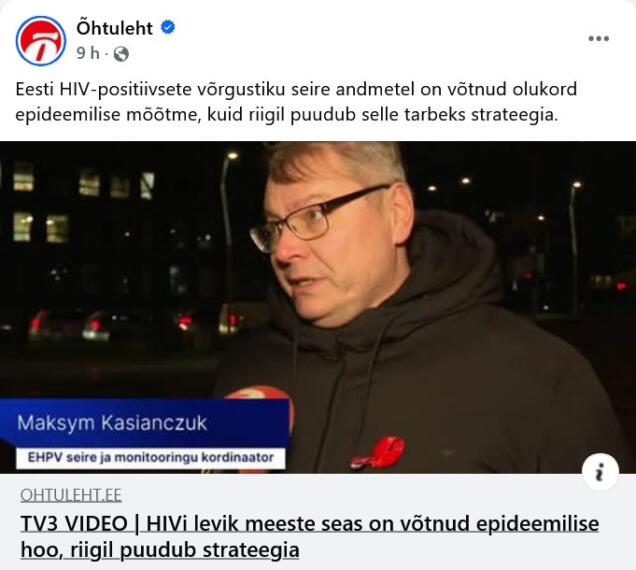This screenshot has width=636, height=570.
Task: Click the globe public-audience icon
Action: click(121, 54)
